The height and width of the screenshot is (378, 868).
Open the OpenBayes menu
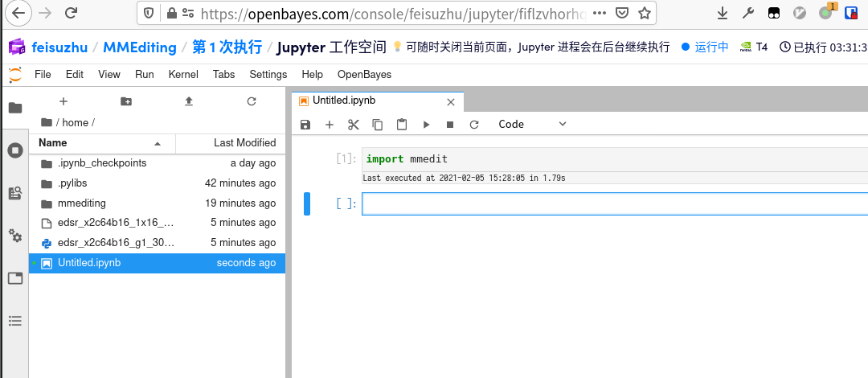click(364, 74)
